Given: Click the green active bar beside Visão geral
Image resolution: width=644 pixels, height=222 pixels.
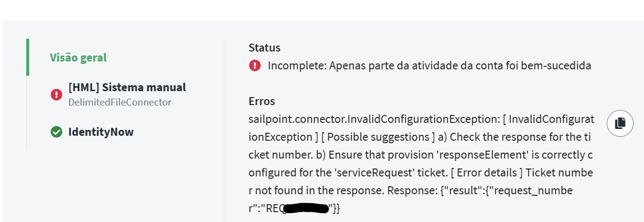Looking at the screenshot, I should pos(28,57).
